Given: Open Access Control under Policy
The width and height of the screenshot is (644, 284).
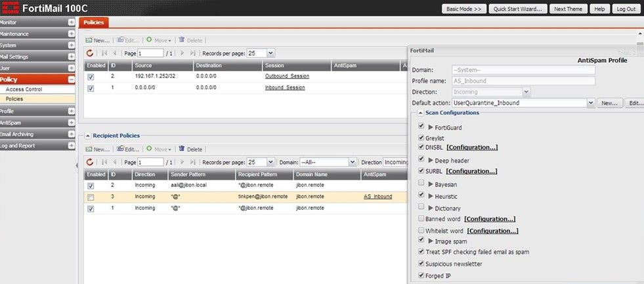Looking at the screenshot, I should (x=37, y=89).
